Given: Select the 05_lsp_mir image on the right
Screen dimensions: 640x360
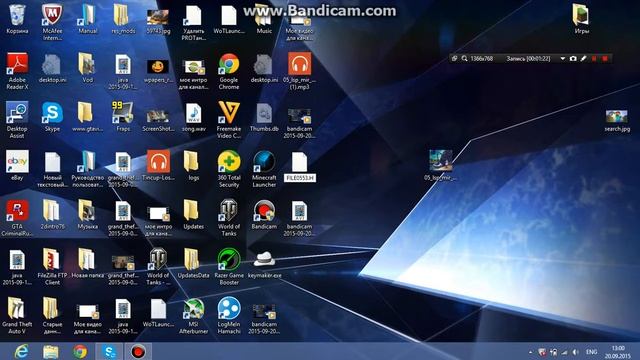Looking at the screenshot, I should coord(440,165).
